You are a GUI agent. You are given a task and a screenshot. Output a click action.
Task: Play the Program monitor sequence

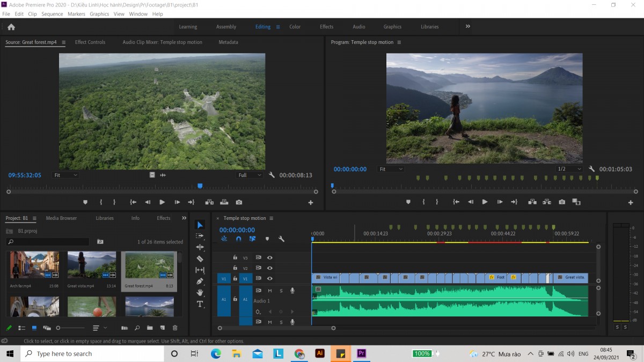click(x=485, y=202)
